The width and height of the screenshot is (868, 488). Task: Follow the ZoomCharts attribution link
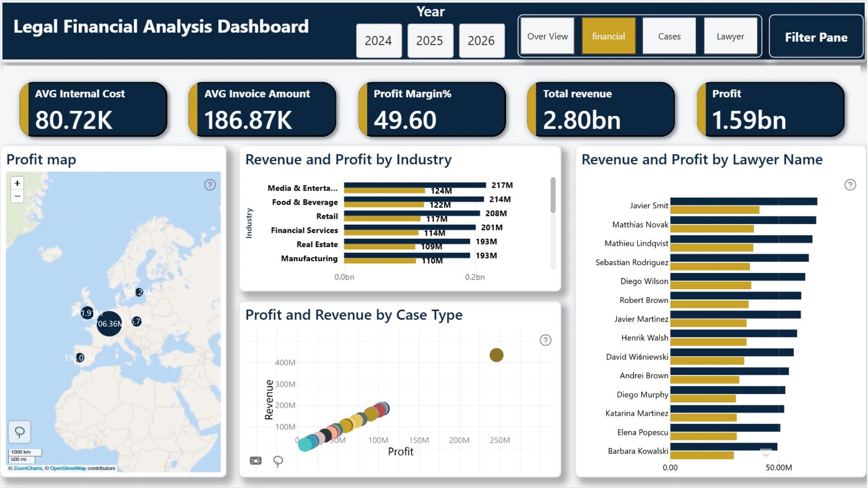click(28, 469)
